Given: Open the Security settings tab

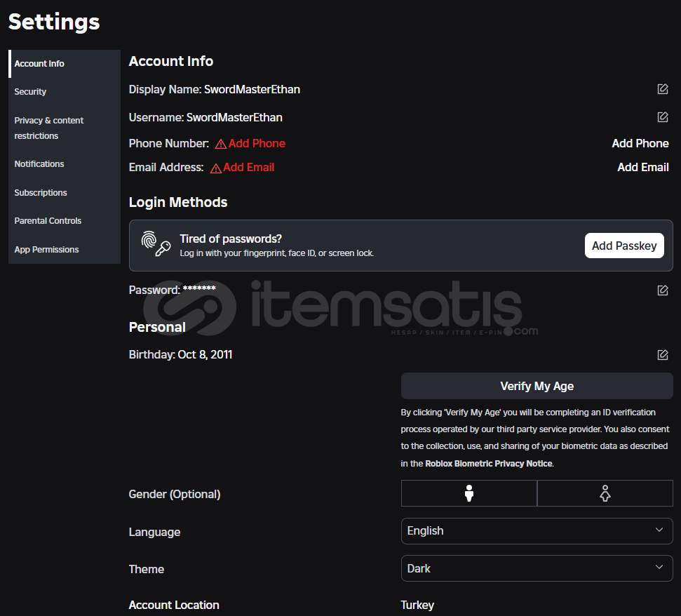Looking at the screenshot, I should 30,92.
